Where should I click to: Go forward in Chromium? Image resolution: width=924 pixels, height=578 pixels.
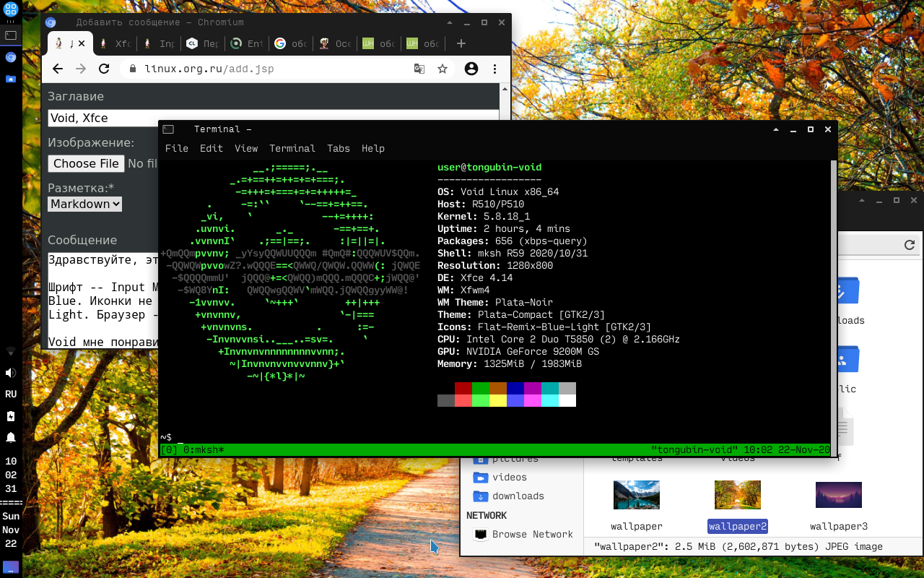pyautogui.click(x=81, y=69)
